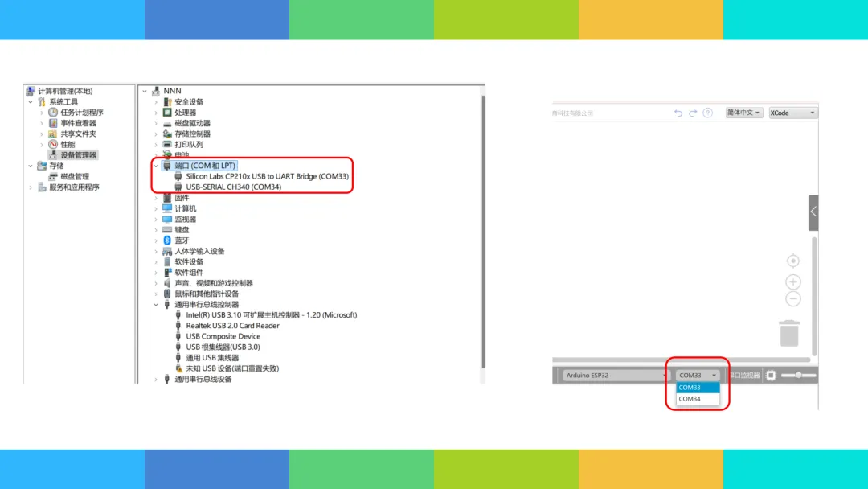868x489 pixels.
Task: Choose COM34 in the port list
Action: tap(698, 399)
